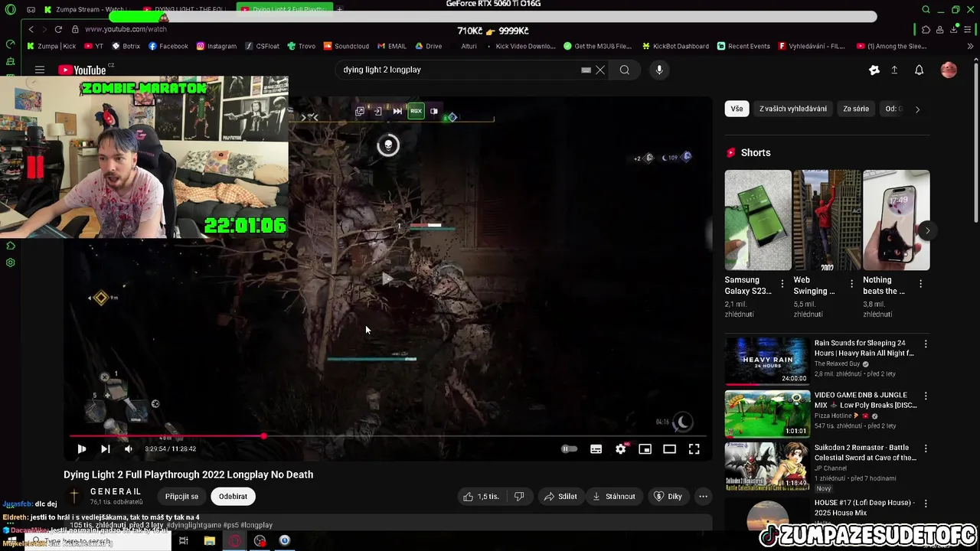Enable theater mode view
This screenshot has height=551, width=980.
pos(669,449)
